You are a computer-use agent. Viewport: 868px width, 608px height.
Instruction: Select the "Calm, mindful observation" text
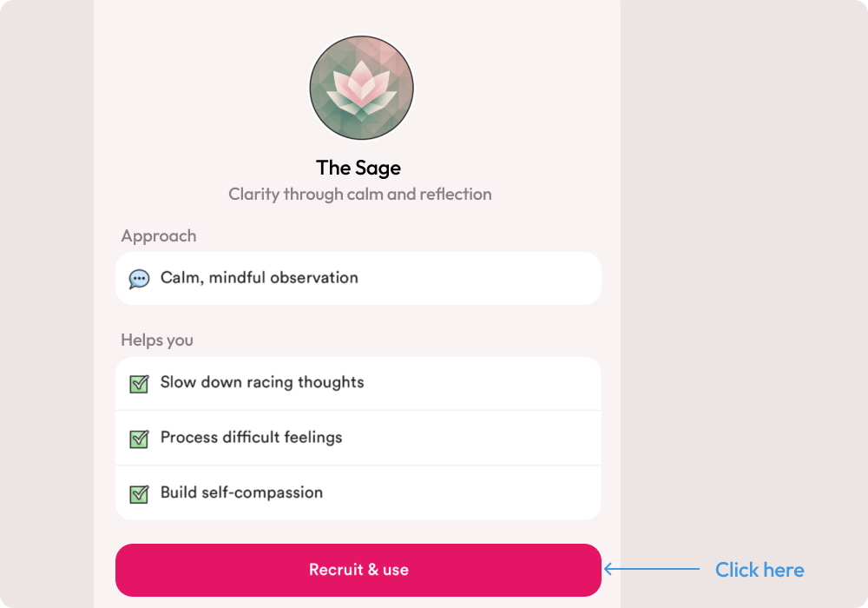pyautogui.click(x=260, y=278)
